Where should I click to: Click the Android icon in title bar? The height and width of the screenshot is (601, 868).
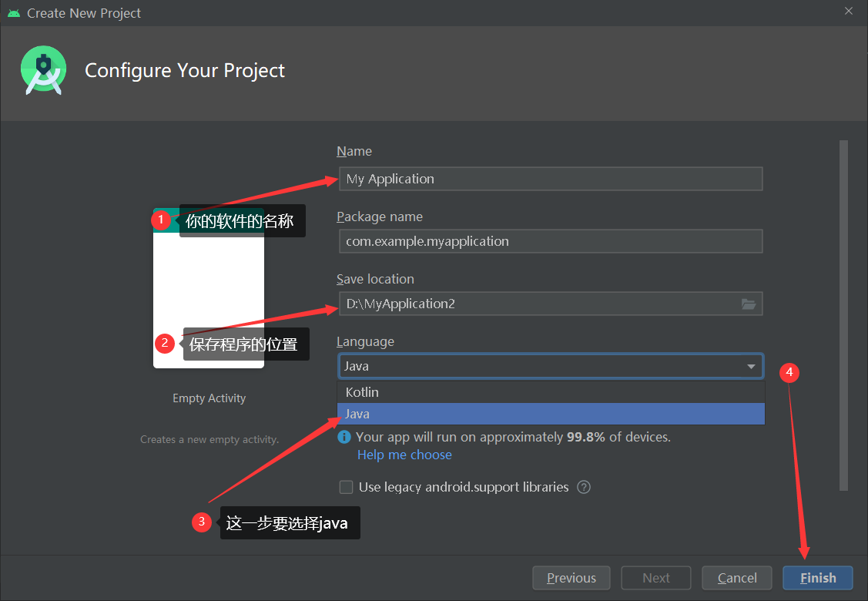pos(14,13)
